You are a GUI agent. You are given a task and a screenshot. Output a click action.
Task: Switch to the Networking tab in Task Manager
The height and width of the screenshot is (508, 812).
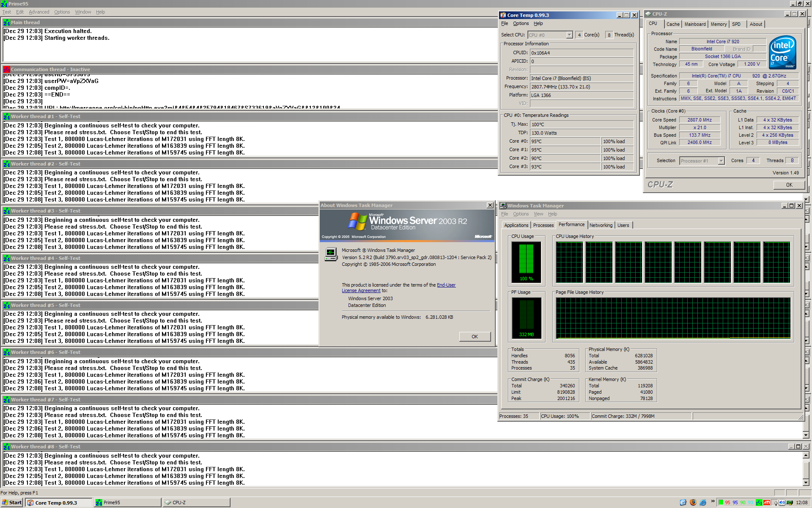point(601,225)
